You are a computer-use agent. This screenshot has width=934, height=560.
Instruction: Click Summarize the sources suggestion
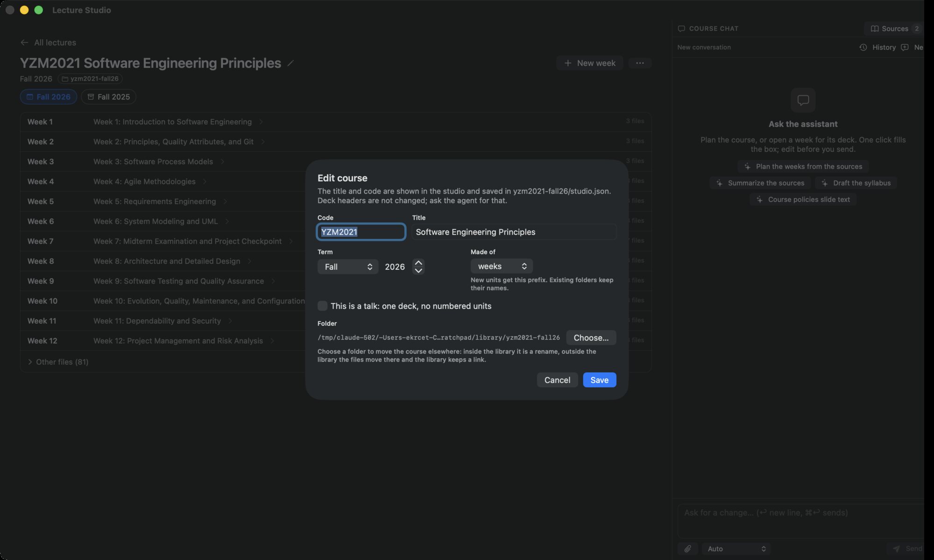coord(760,183)
